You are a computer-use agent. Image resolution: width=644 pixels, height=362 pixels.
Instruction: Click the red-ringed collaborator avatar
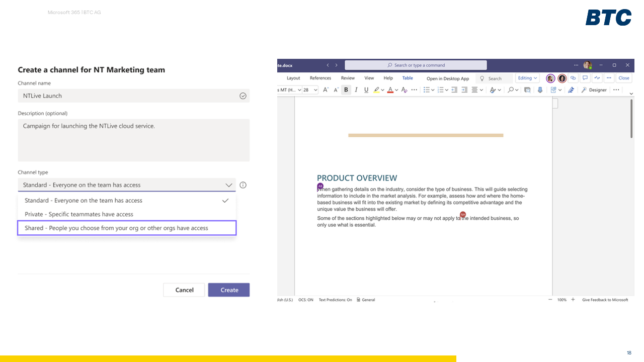pos(562,78)
